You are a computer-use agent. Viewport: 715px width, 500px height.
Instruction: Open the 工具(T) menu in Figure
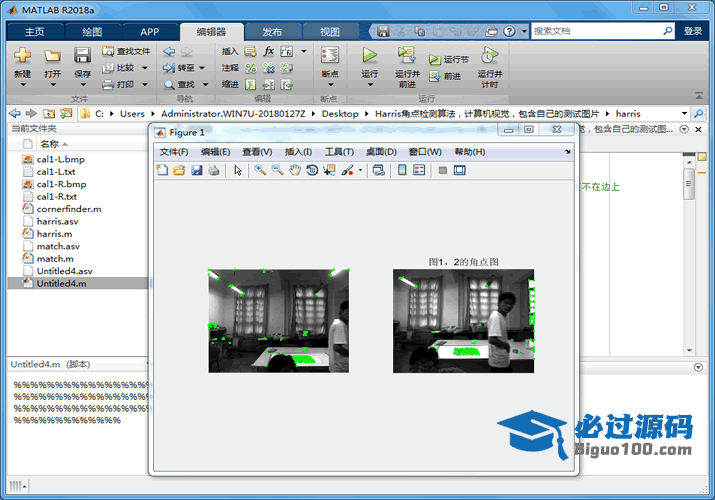[339, 152]
